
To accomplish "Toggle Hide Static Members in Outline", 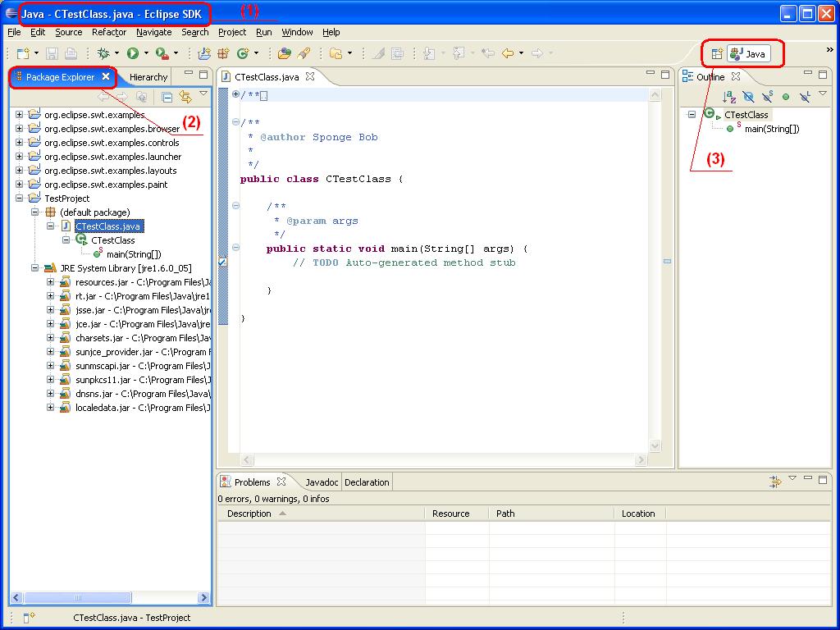I will pos(768,97).
